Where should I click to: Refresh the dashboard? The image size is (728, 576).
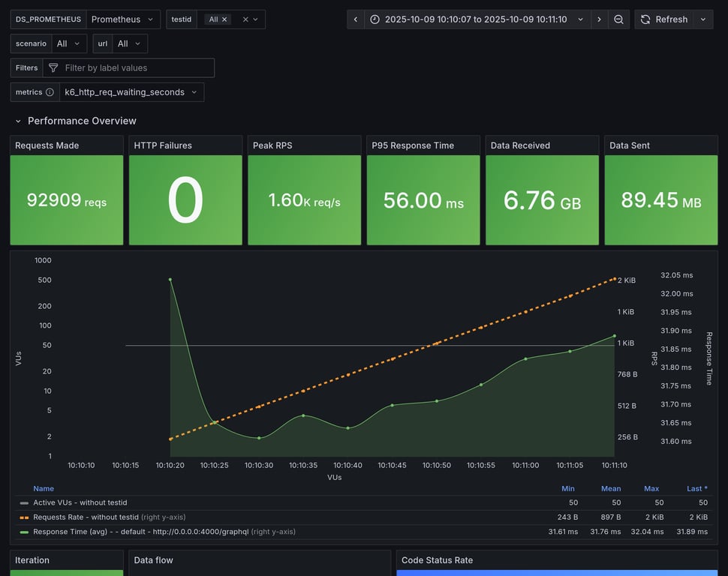[664, 19]
